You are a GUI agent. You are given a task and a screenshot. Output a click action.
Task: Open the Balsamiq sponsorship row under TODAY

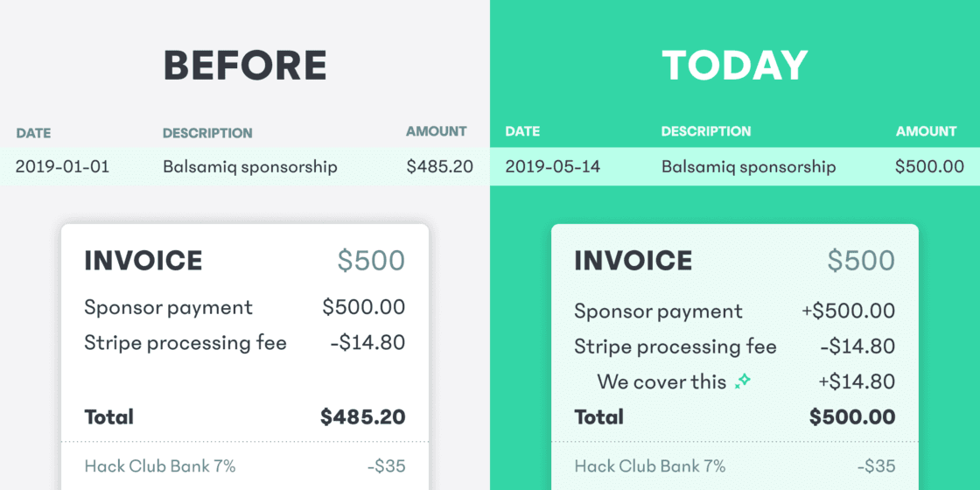click(749, 166)
